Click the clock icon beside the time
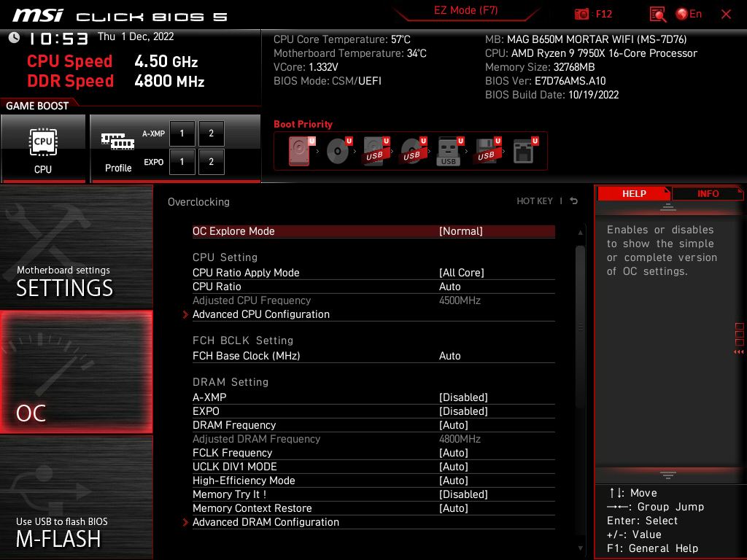 [x=15, y=38]
